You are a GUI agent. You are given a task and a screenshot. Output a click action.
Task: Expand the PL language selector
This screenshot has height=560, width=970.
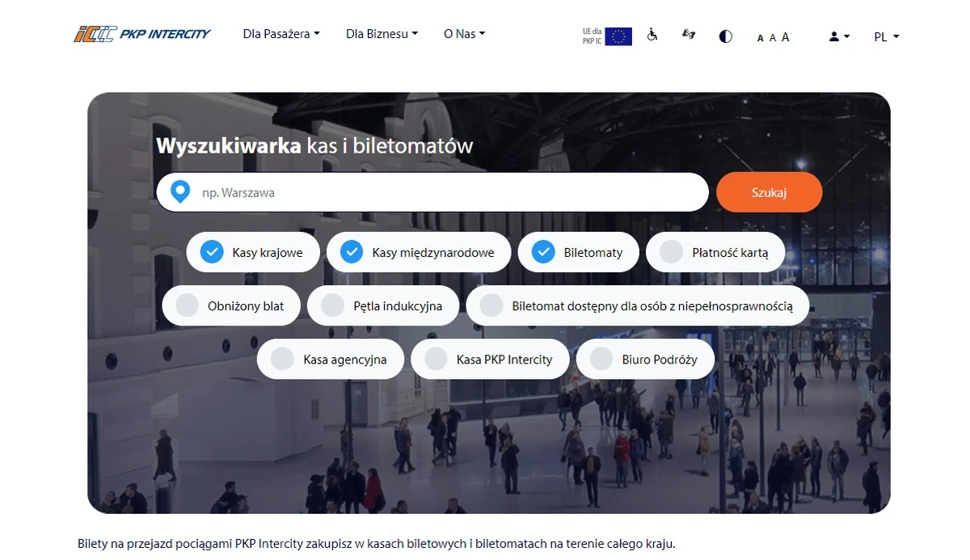[x=886, y=36]
